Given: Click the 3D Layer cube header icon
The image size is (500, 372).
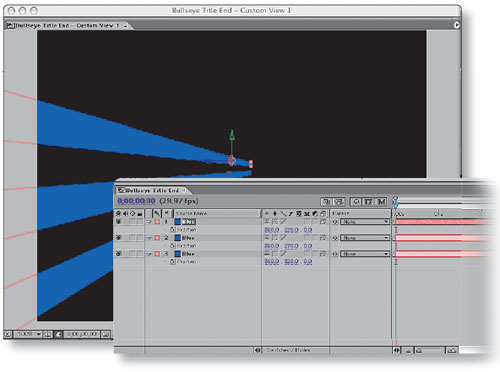Looking at the screenshot, I should pyautogui.click(x=323, y=213).
